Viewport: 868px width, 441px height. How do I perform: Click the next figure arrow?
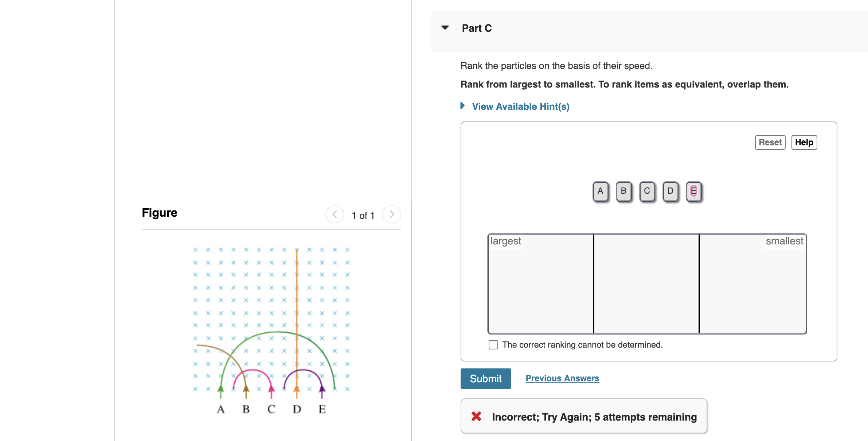tap(391, 214)
